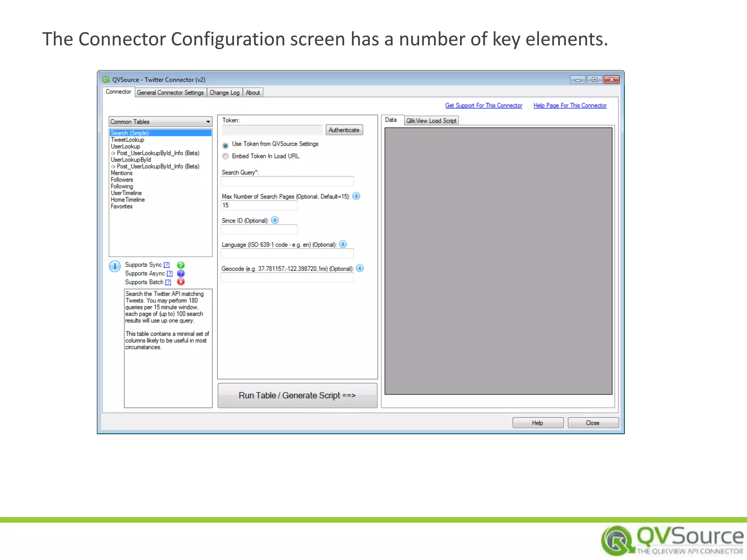Select Search (Simple) in the table list

pos(160,133)
